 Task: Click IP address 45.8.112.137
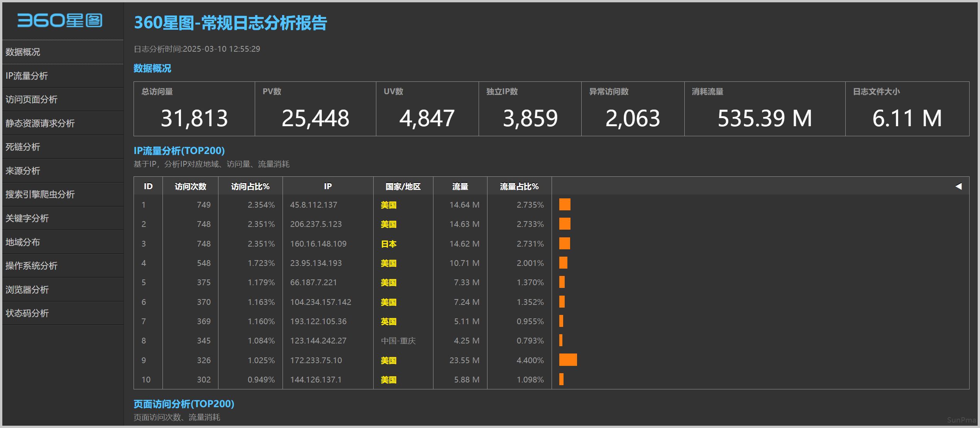pyautogui.click(x=314, y=205)
